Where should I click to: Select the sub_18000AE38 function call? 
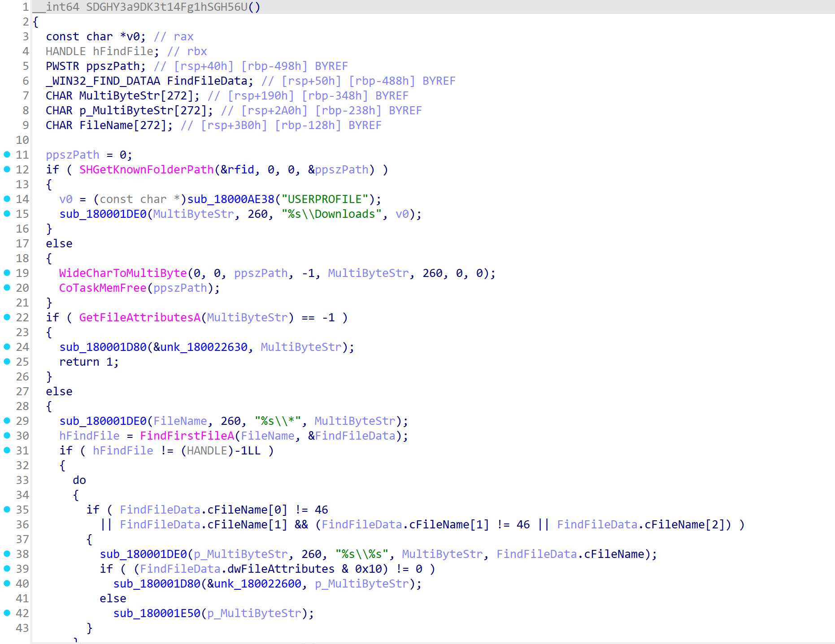[x=231, y=199]
